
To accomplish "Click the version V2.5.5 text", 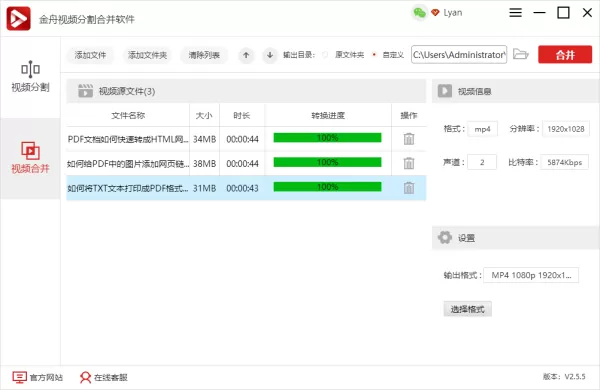I will (564, 377).
